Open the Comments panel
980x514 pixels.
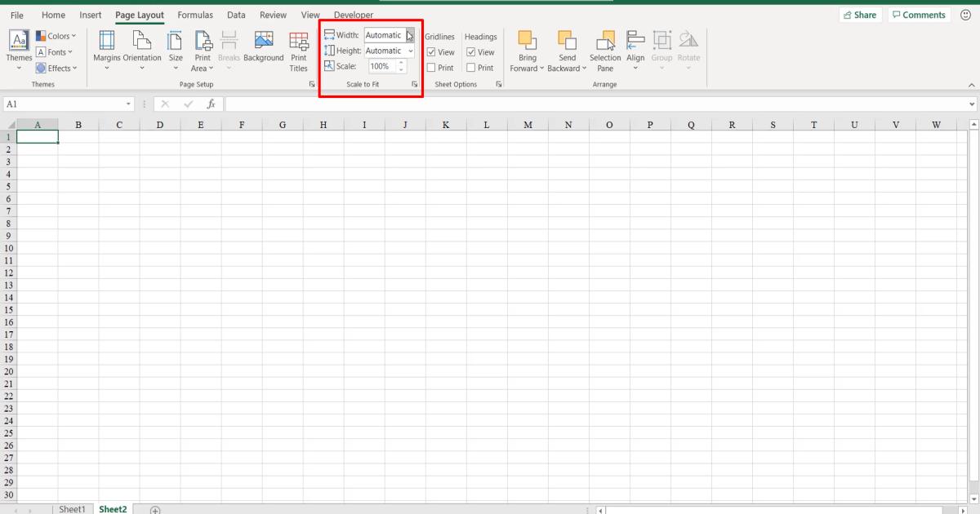[919, 14]
